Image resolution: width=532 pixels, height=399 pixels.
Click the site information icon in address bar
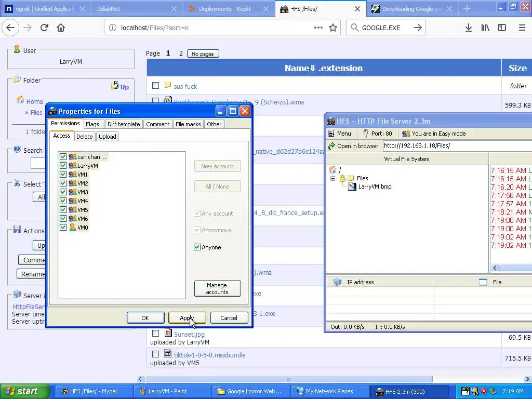point(112,28)
